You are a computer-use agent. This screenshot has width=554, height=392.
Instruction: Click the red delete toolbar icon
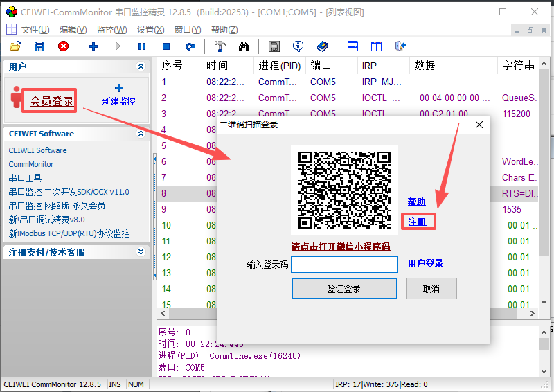[63, 46]
